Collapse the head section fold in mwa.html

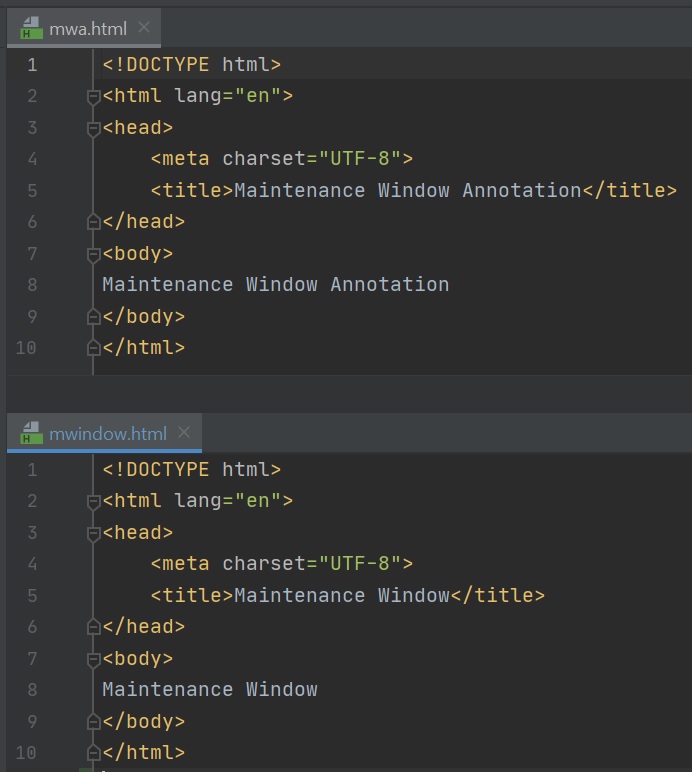click(94, 128)
